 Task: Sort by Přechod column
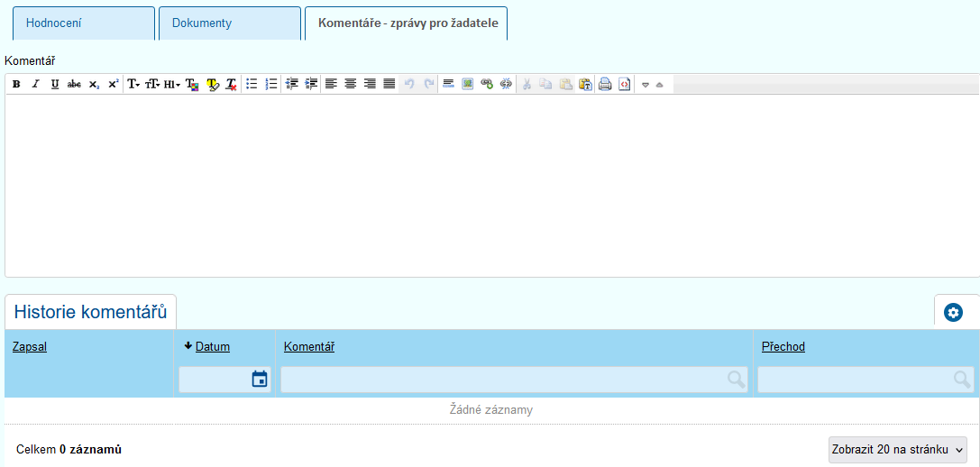click(783, 347)
